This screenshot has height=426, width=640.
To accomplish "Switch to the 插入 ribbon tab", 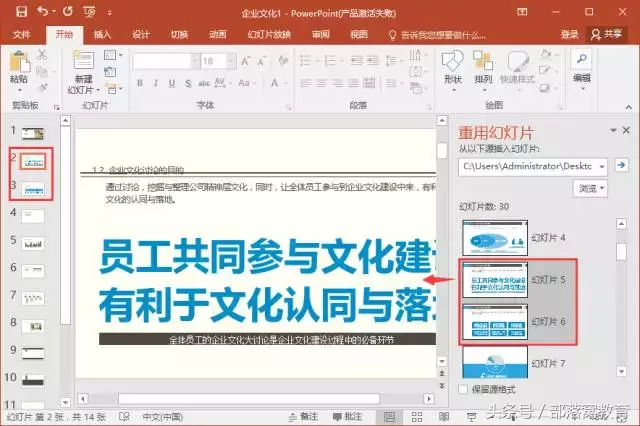I will 102,34.
